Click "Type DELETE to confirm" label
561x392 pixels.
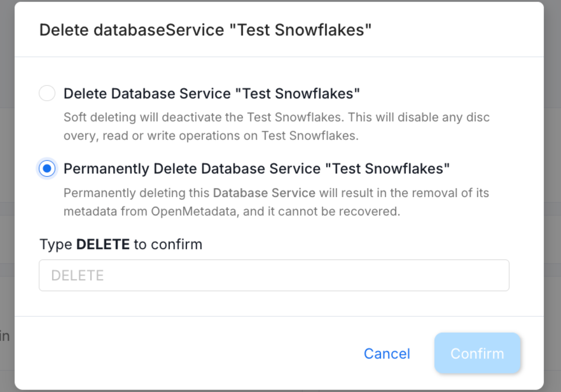[121, 244]
